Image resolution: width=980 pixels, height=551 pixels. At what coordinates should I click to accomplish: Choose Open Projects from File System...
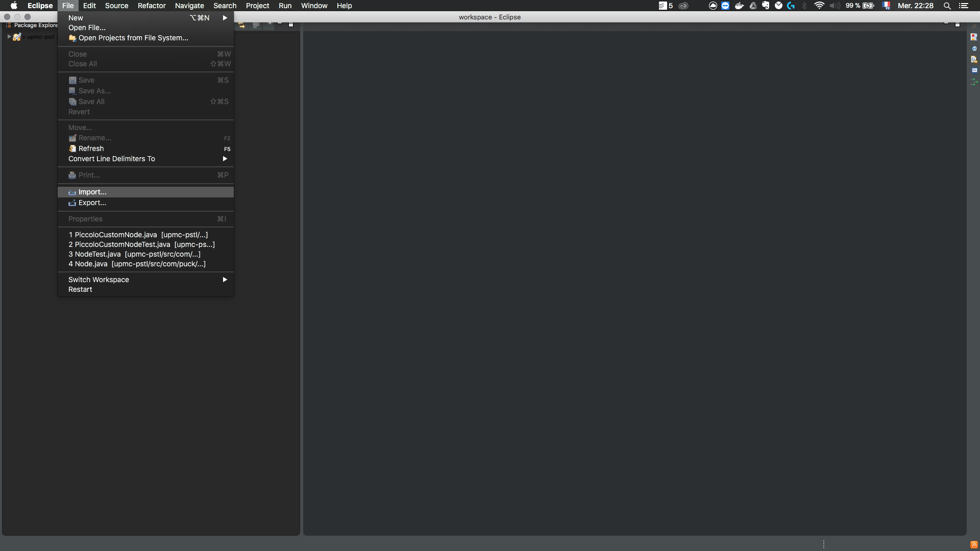pos(145,38)
